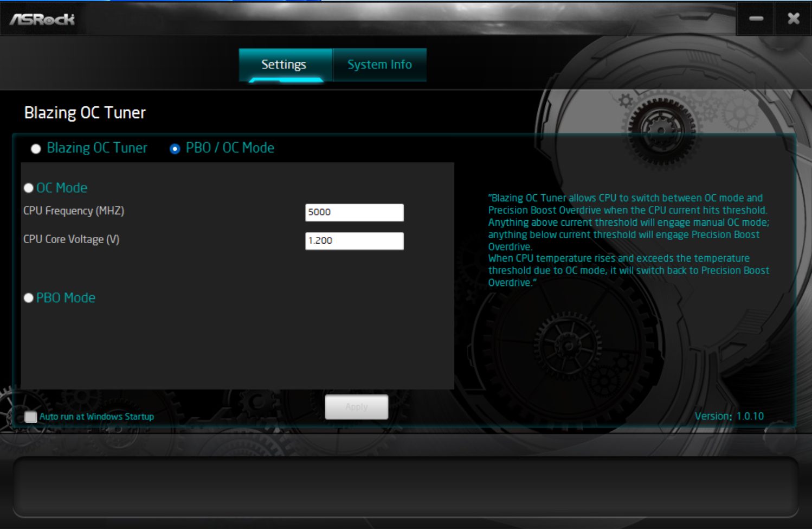This screenshot has height=529, width=812.
Task: Minimize the Blazing OC Tuner window
Action: (x=756, y=19)
